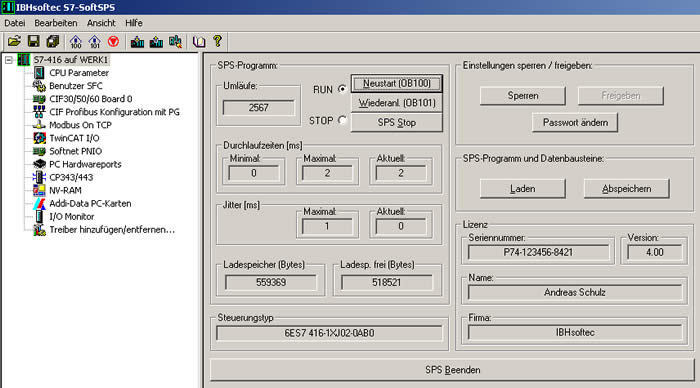700x388 pixels.
Task: Click the CPU Parameter tree icon
Action: [39, 72]
